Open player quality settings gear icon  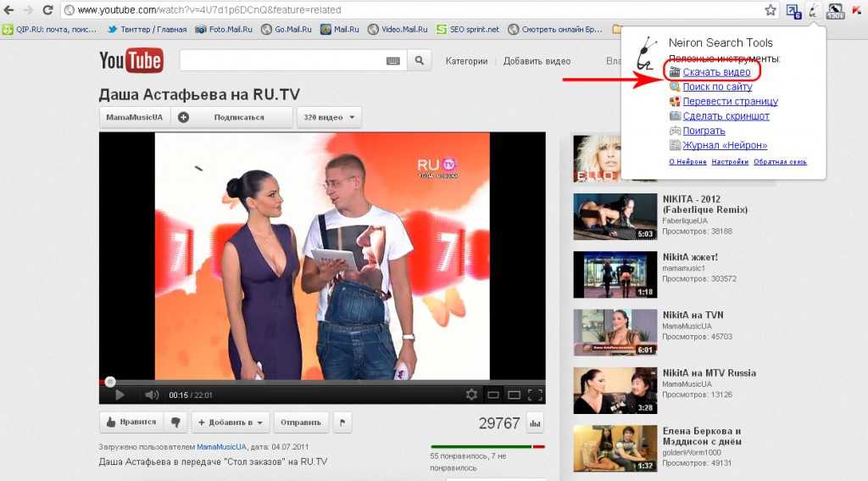coord(471,394)
